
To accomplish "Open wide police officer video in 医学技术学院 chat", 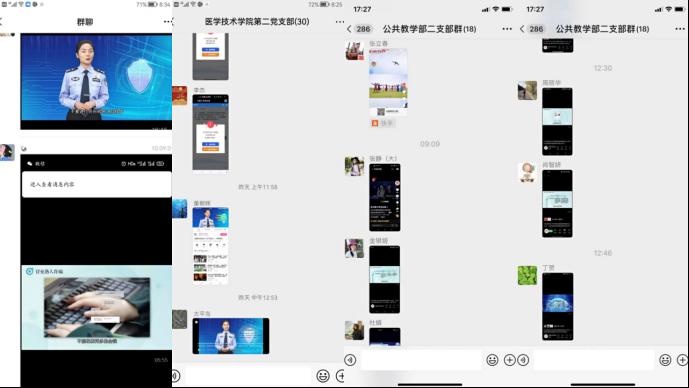I will (x=231, y=336).
